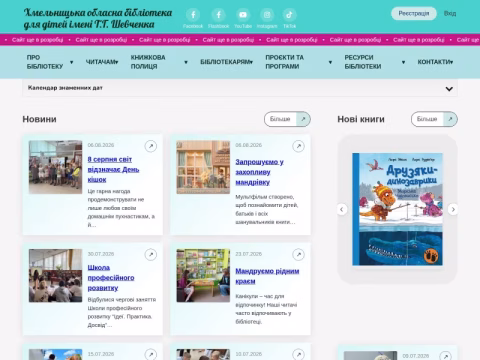Open the TikTok profile icon
This screenshot has height=360, width=480.
point(289,15)
